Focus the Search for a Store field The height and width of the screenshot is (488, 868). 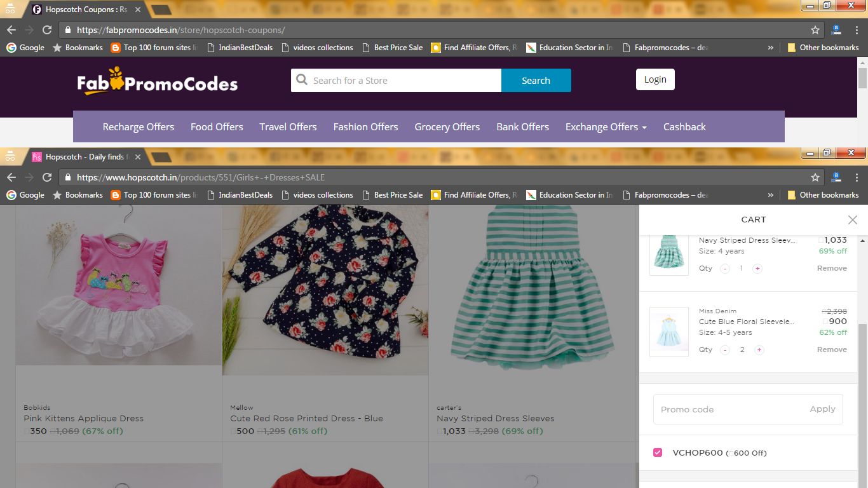(x=396, y=81)
